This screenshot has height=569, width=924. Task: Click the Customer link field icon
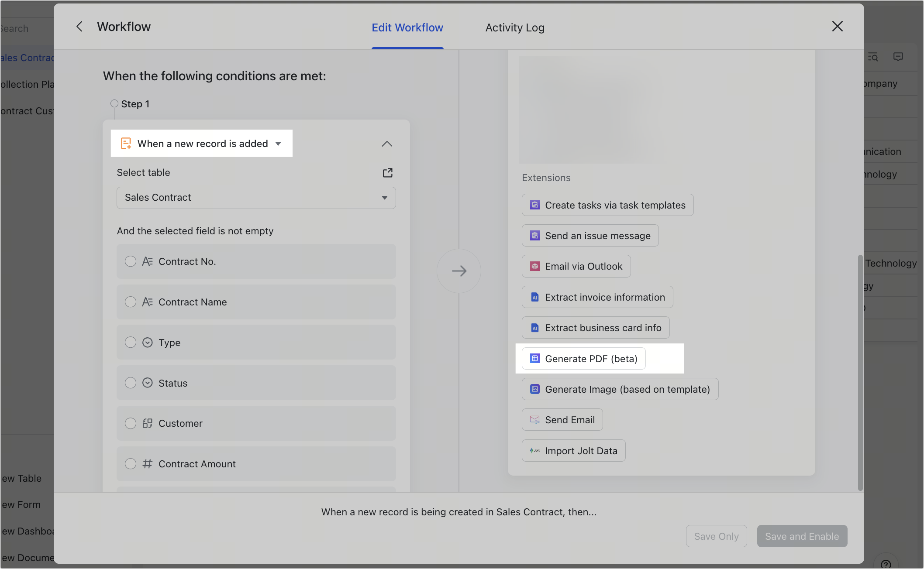click(147, 423)
